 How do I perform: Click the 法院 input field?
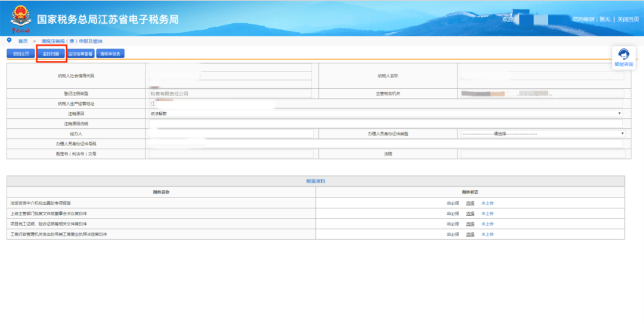(543, 154)
